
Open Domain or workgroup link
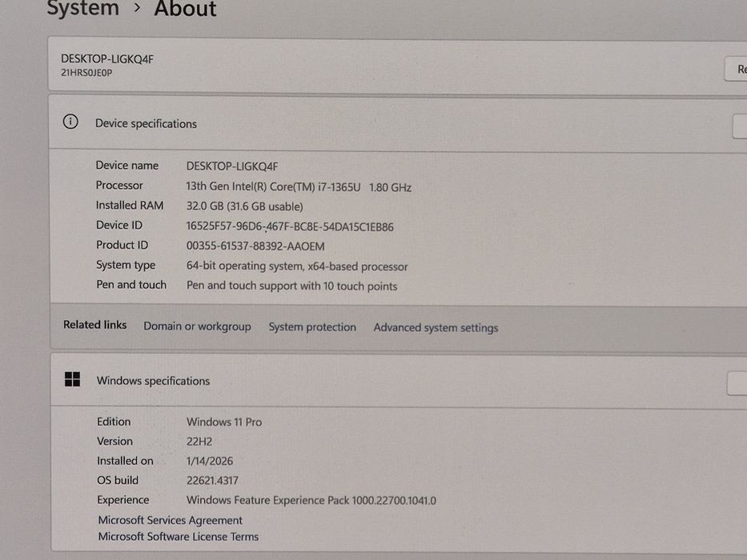click(x=197, y=326)
